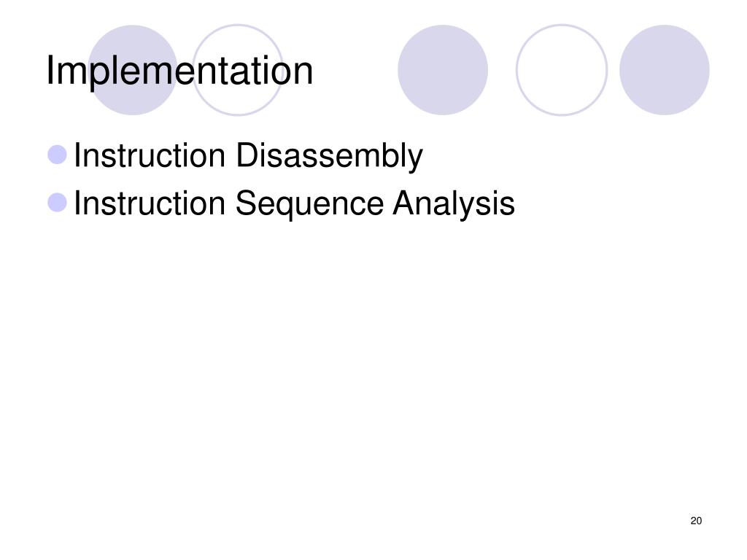Click the slide title "Implementation"

179,71
